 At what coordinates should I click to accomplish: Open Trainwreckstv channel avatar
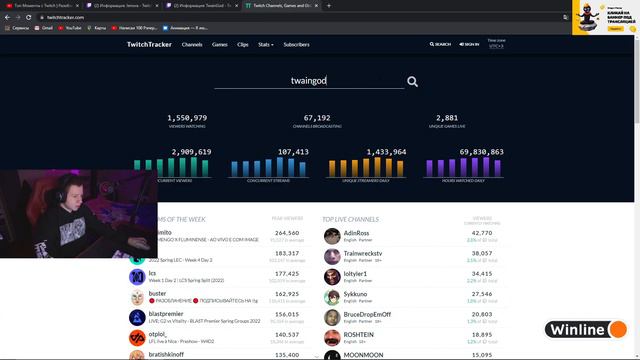pyautogui.click(x=332, y=257)
